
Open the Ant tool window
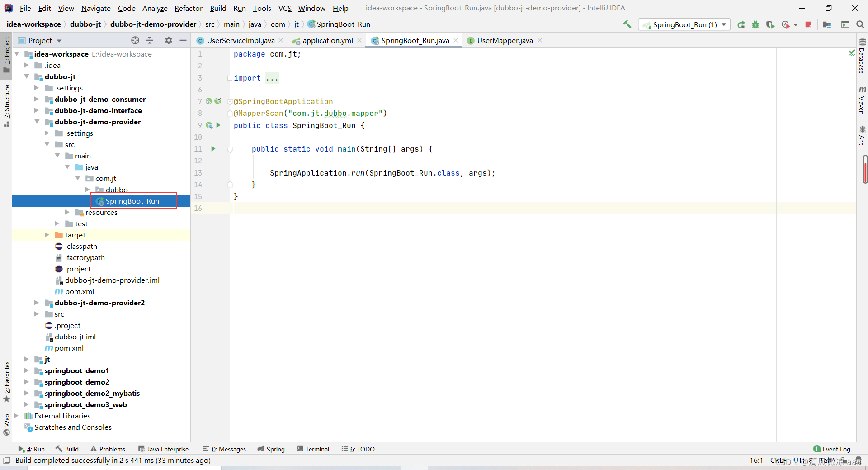coord(862,136)
